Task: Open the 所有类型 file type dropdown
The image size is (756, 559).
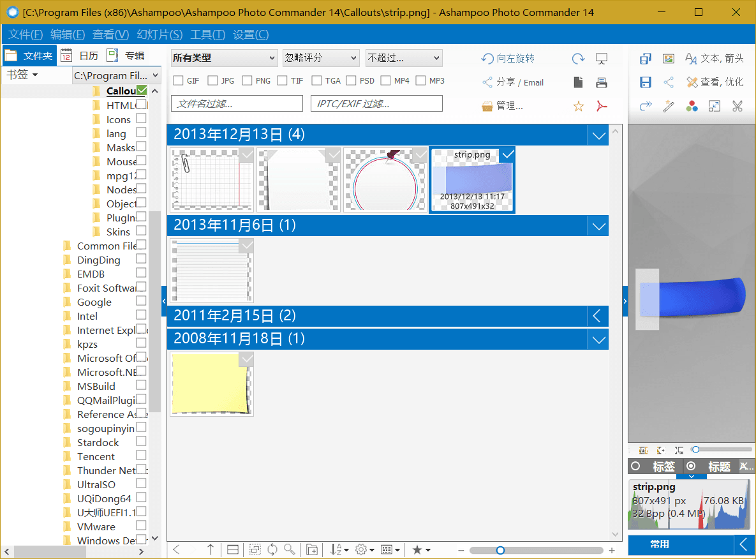Action: pyautogui.click(x=224, y=58)
